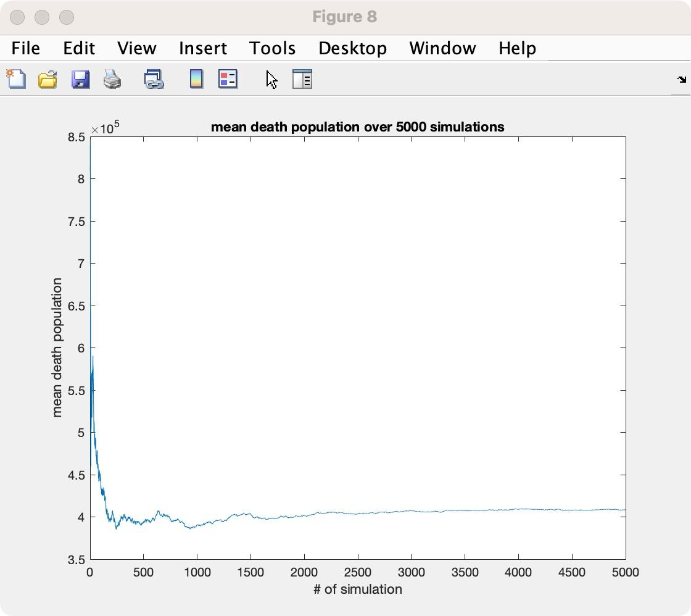Image resolution: width=691 pixels, height=616 pixels.
Task: Click the '# of simulation' x-axis label
Action: pos(357,589)
